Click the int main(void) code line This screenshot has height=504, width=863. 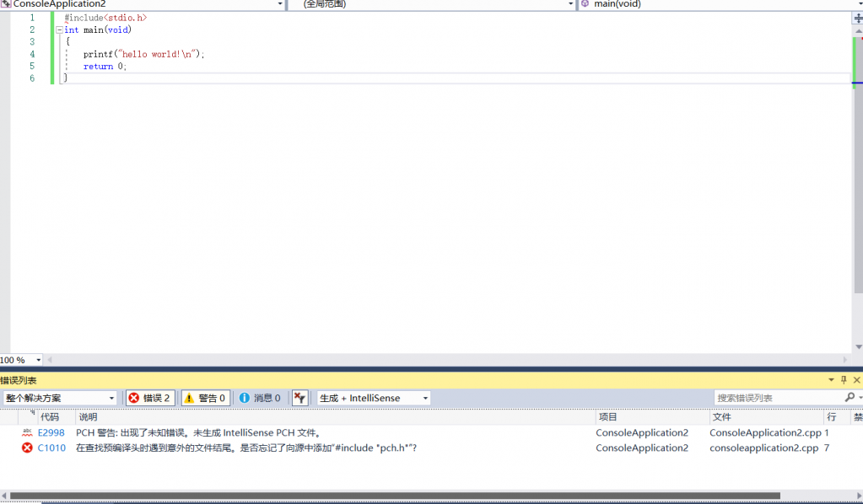(x=98, y=30)
